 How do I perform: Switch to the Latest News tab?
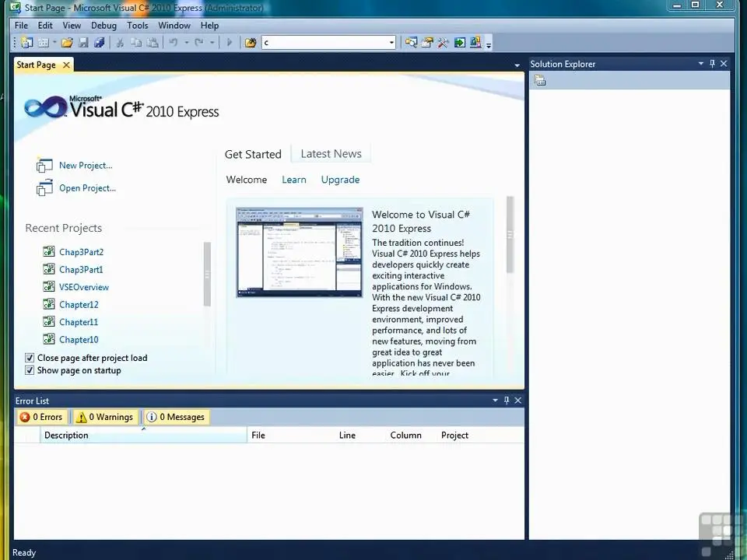[331, 154]
